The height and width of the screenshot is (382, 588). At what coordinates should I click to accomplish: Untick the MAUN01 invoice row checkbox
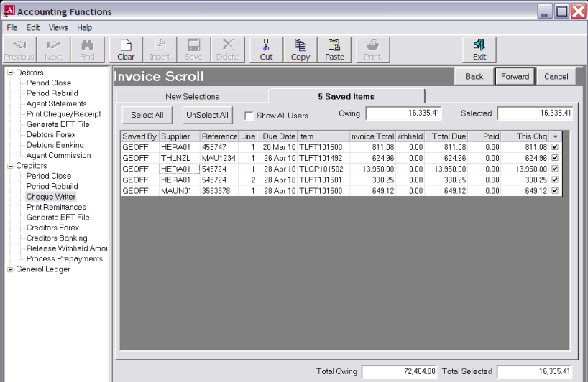[x=554, y=191]
